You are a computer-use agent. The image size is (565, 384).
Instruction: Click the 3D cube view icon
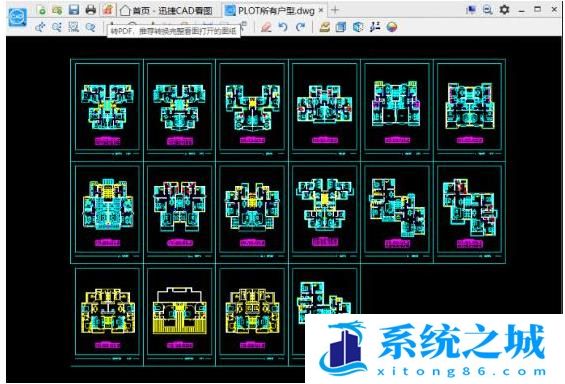358,27
